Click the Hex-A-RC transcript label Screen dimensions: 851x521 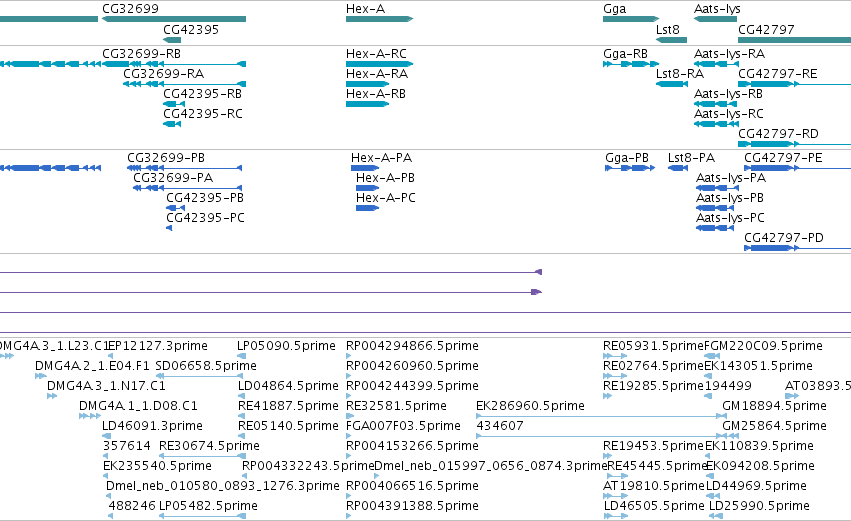(376, 54)
